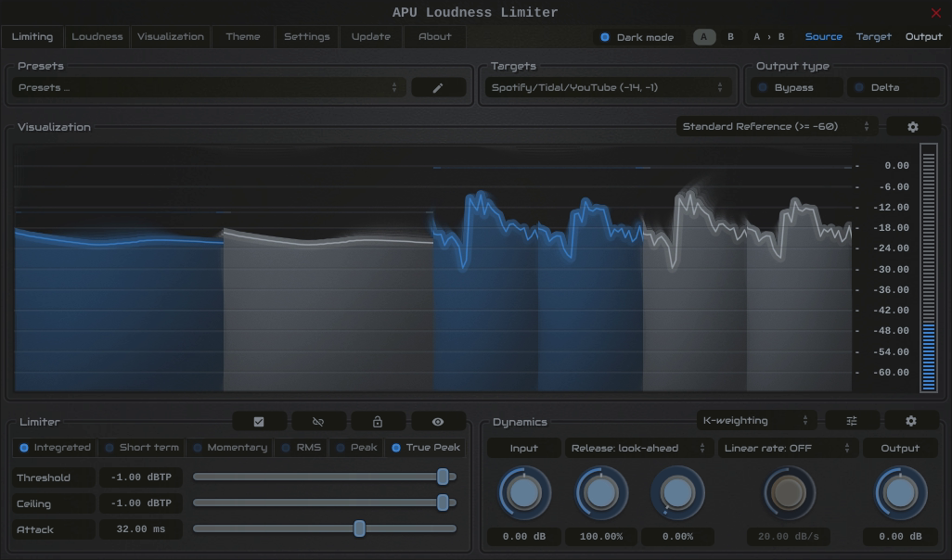Switch to the Visualization tab
This screenshot has width=952, height=560.
point(171,36)
